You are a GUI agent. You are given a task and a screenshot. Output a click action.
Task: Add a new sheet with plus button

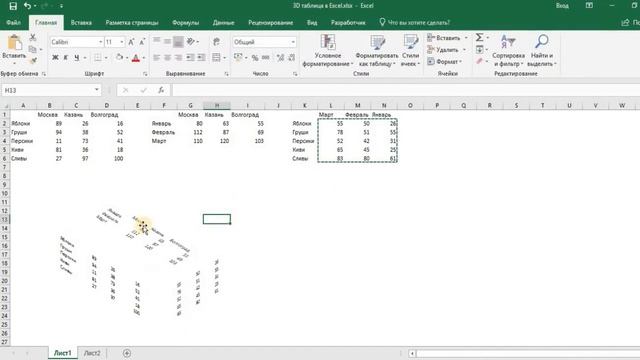(x=127, y=353)
